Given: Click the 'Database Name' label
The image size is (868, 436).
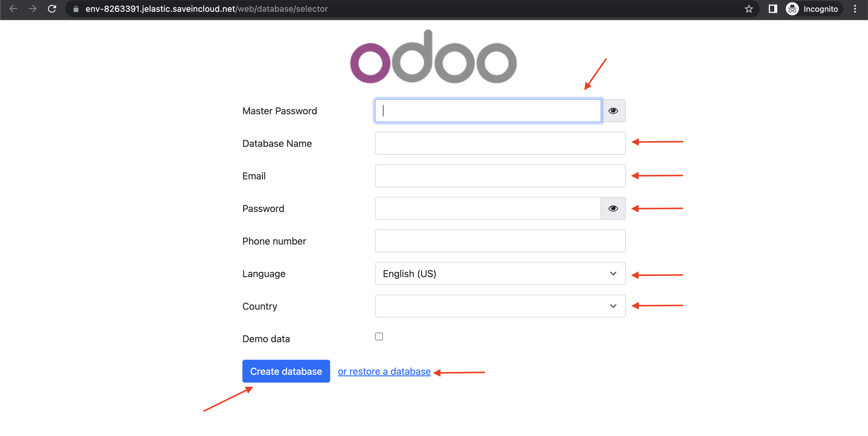Looking at the screenshot, I should point(277,144).
